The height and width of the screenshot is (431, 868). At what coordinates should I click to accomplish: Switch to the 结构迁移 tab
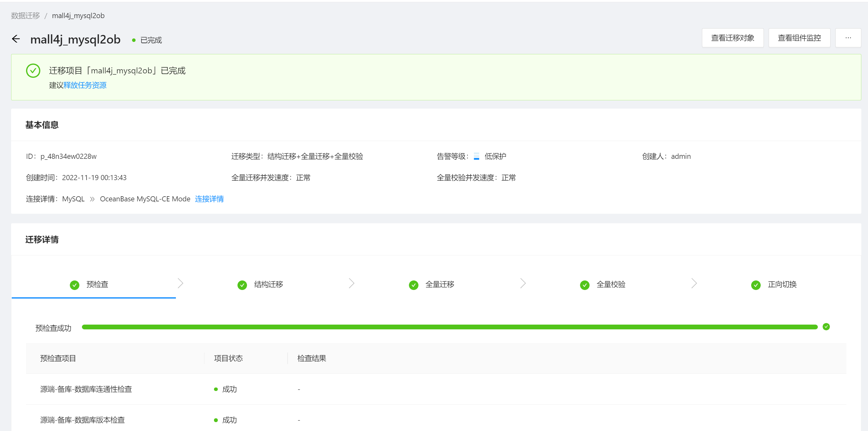coord(268,284)
